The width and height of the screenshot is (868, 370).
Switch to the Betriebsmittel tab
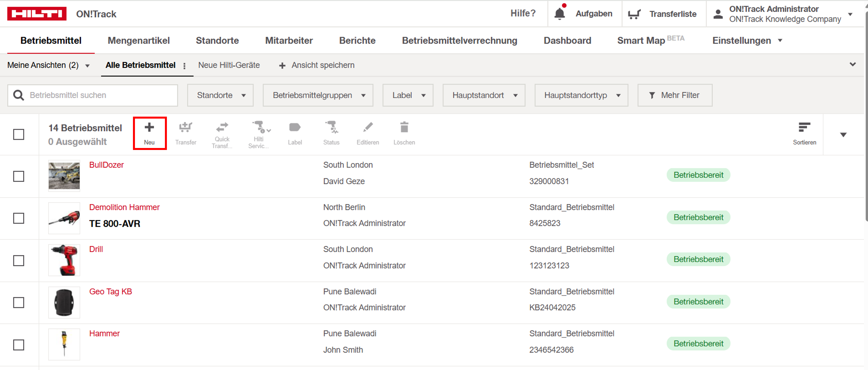(x=51, y=41)
